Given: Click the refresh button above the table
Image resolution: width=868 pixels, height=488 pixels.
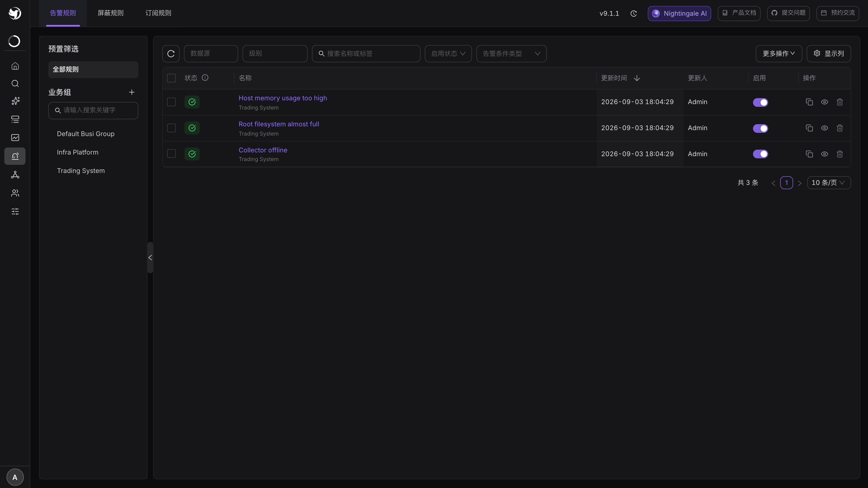Looking at the screenshot, I should [171, 54].
